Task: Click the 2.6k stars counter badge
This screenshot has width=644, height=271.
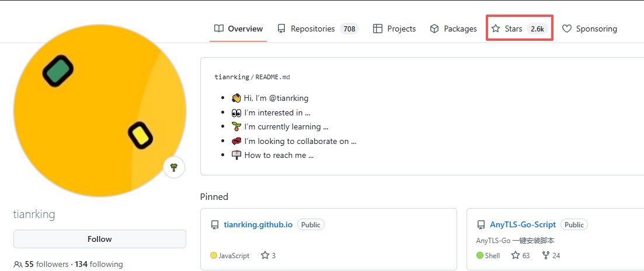Action: [537, 29]
